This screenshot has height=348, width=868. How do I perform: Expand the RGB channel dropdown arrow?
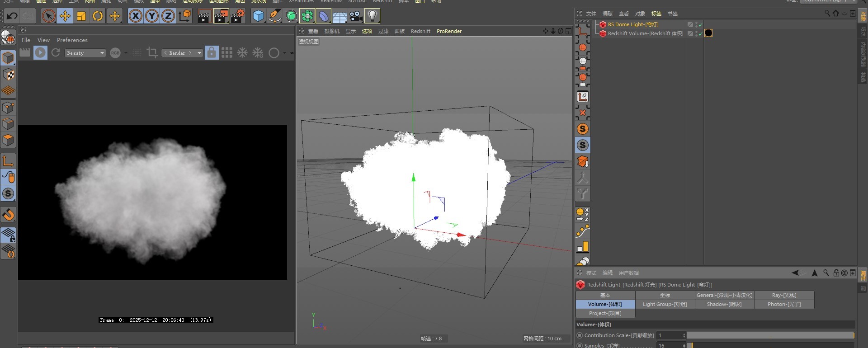coord(126,53)
